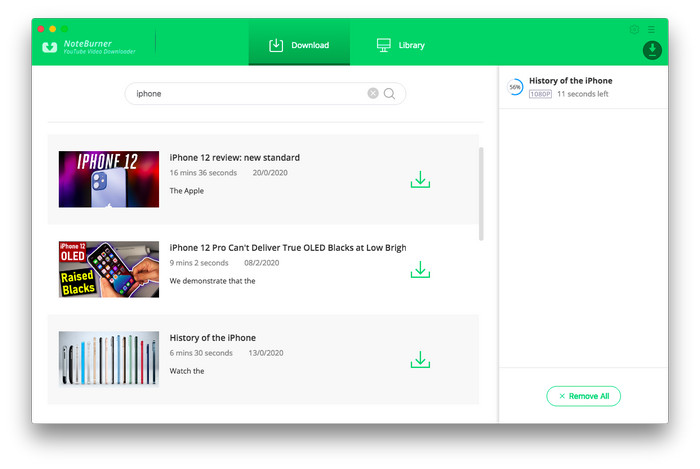Click the Remove All button
700x469 pixels.
pyautogui.click(x=583, y=396)
